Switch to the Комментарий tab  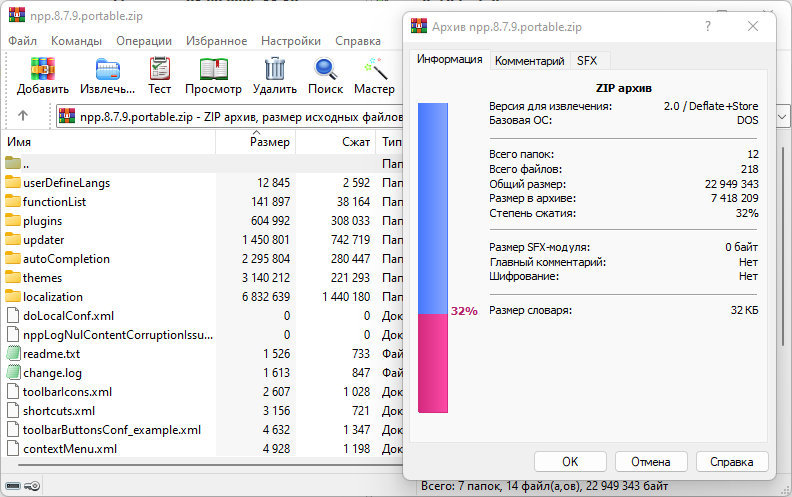529,61
